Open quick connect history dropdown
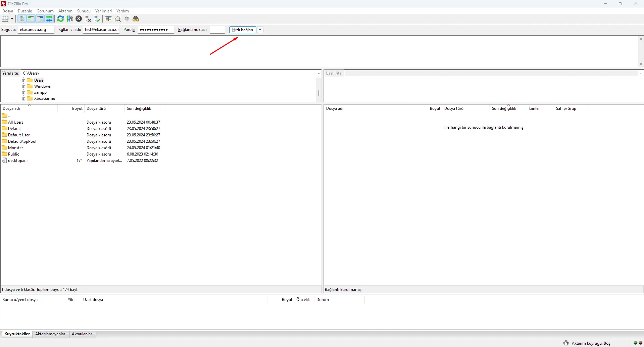Screen dimensions: 644x347 [x=260, y=30]
